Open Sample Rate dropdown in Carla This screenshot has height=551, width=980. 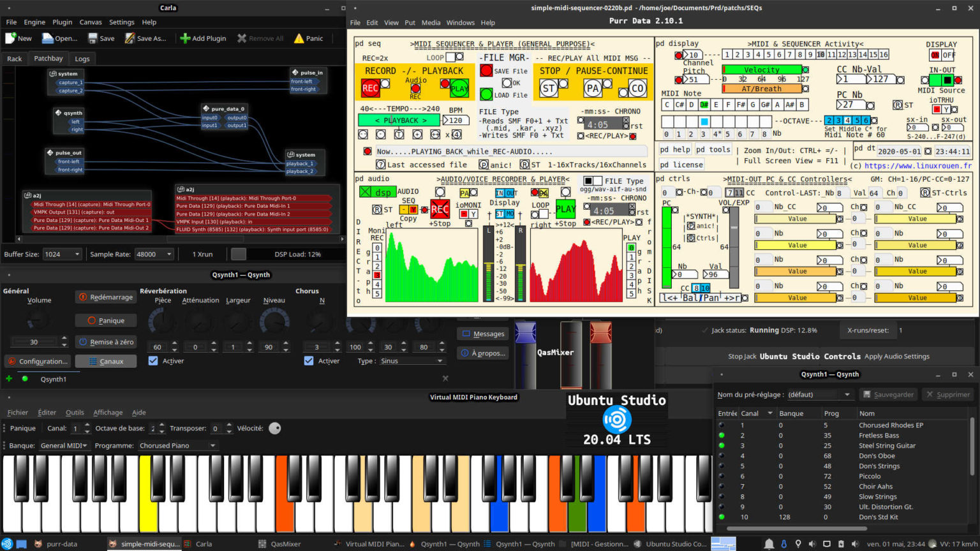tap(154, 254)
